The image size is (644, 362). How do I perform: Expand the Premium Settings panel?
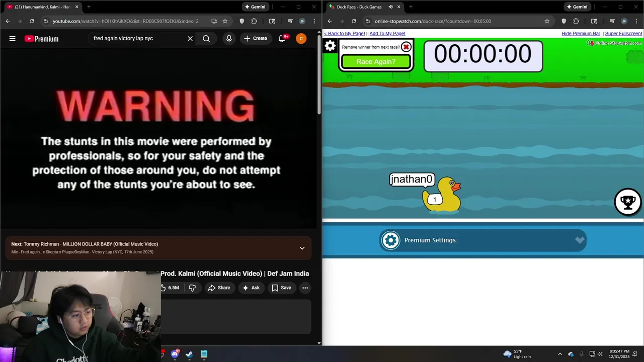[x=482, y=240]
